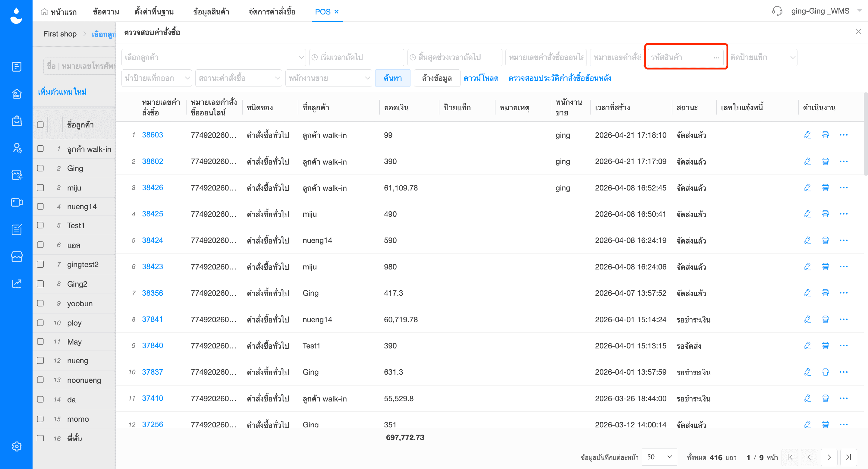Image resolution: width=868 pixels, height=469 pixels.
Task: Pick the สิ้นสุดช่วงเวลาถัดไป end time
Action: coord(454,57)
